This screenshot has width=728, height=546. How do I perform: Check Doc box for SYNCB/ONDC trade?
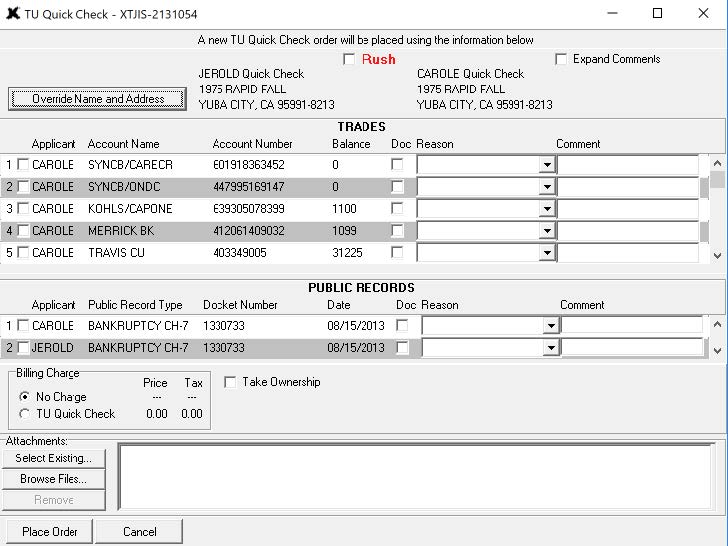[x=397, y=187]
